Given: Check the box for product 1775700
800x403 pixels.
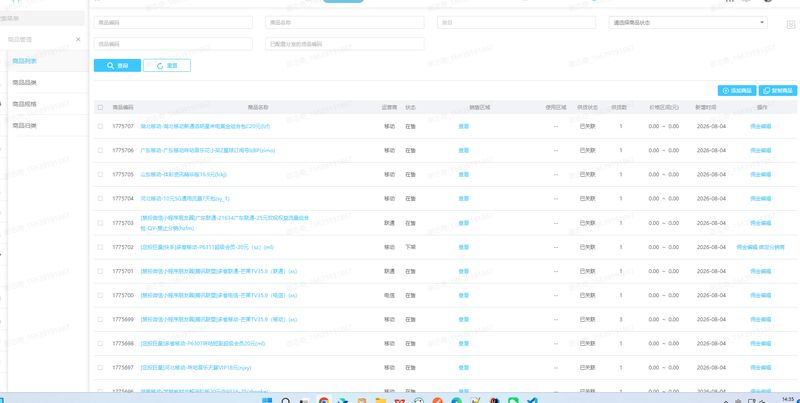Looking at the screenshot, I should 101,295.
